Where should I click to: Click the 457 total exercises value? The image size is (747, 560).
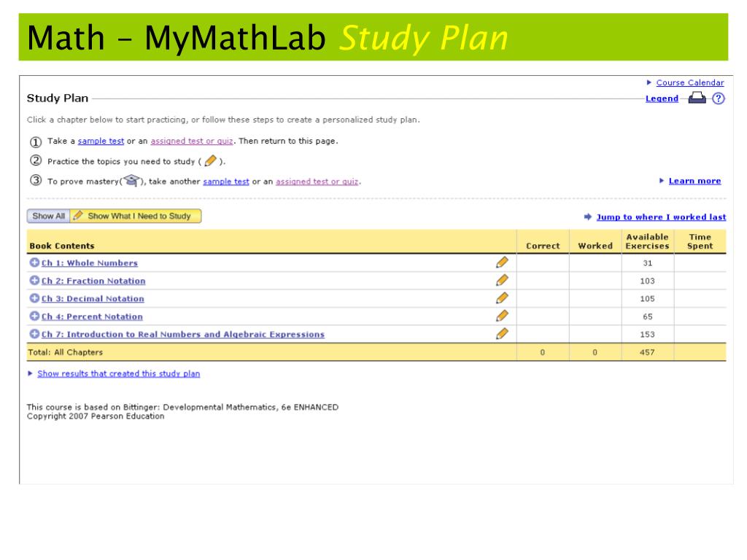click(x=648, y=352)
